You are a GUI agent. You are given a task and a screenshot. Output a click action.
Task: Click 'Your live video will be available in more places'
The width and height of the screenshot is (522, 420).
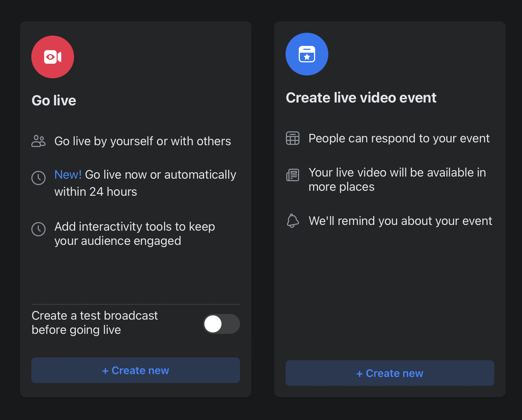pos(397,180)
